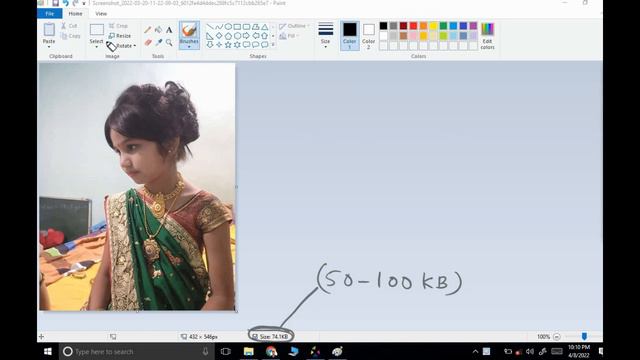
Task: Choose the Triangle shape
Action: coord(265,27)
